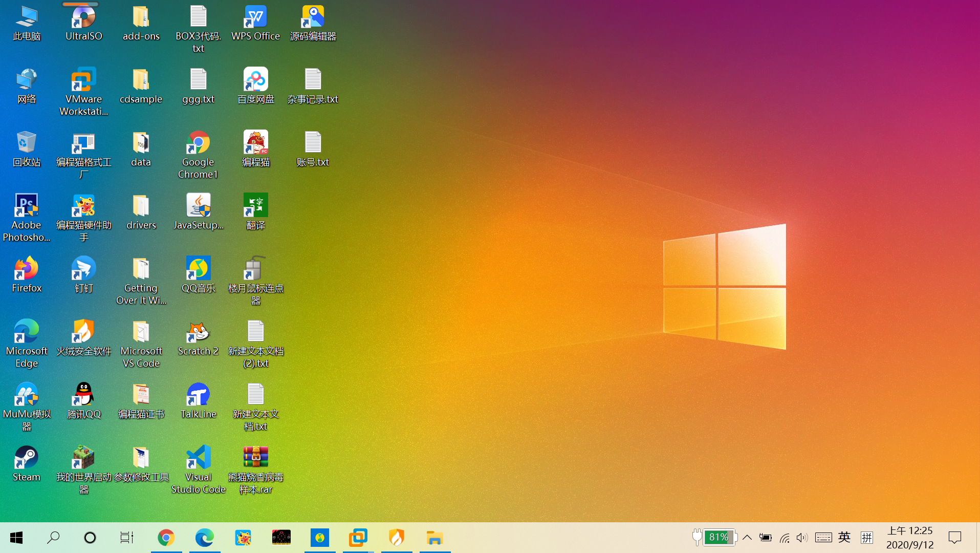Select the cdsample folder

click(x=141, y=86)
